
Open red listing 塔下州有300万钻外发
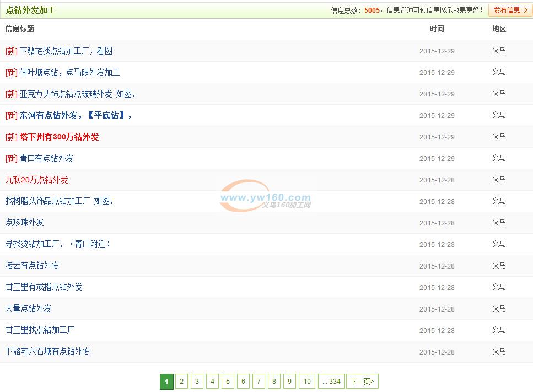click(x=59, y=137)
